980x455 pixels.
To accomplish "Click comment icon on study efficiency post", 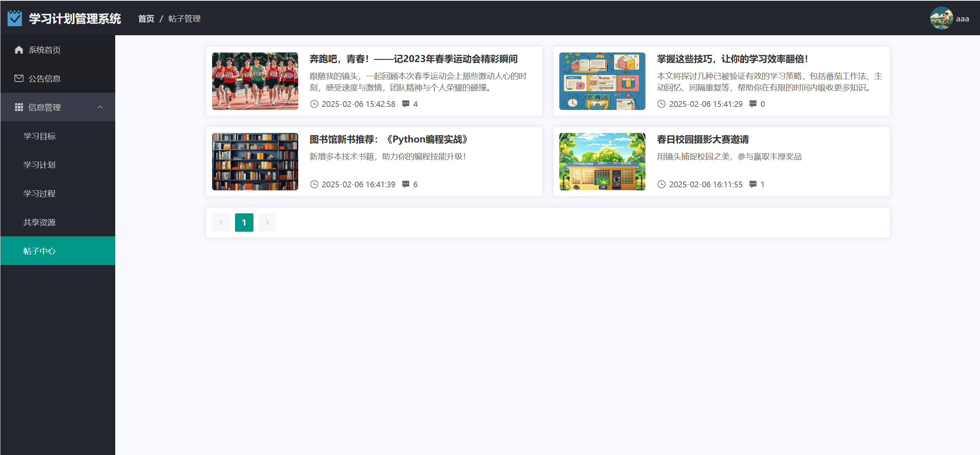I will (753, 104).
